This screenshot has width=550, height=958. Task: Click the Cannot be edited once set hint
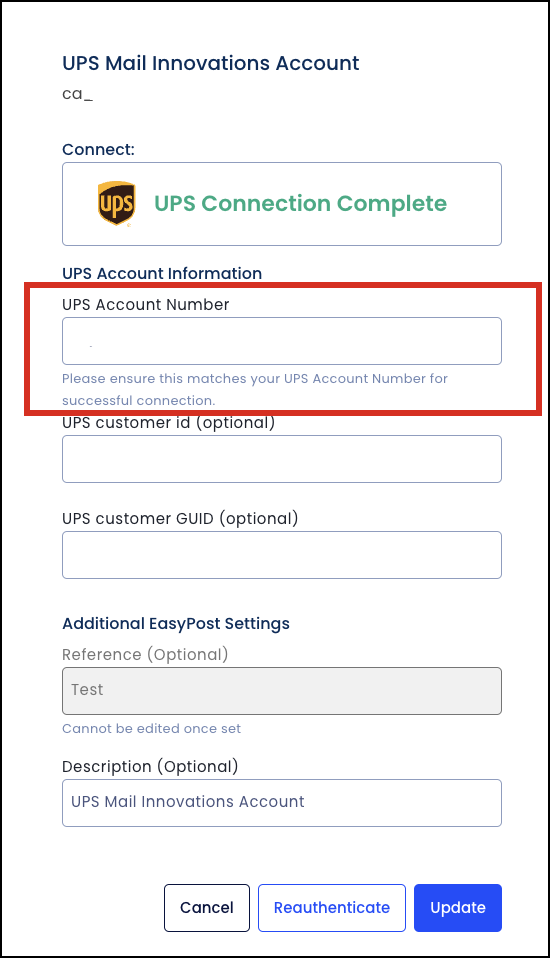tap(152, 728)
